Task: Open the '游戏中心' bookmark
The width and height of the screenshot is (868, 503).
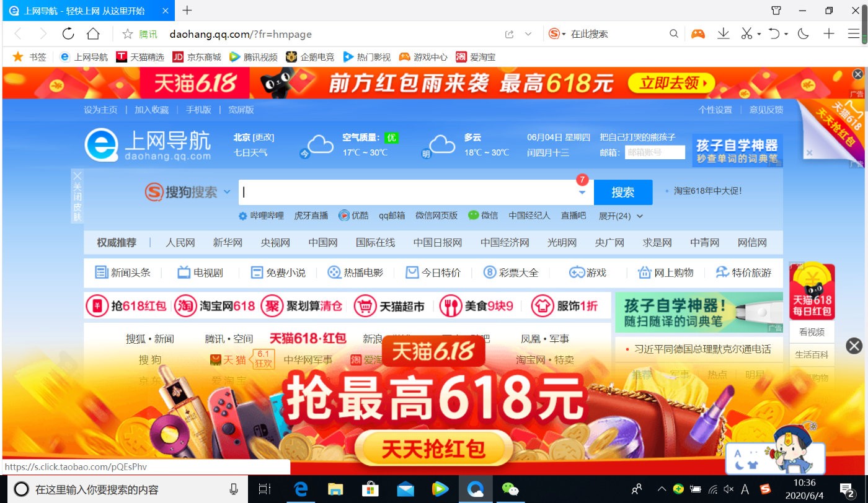Action: [423, 57]
